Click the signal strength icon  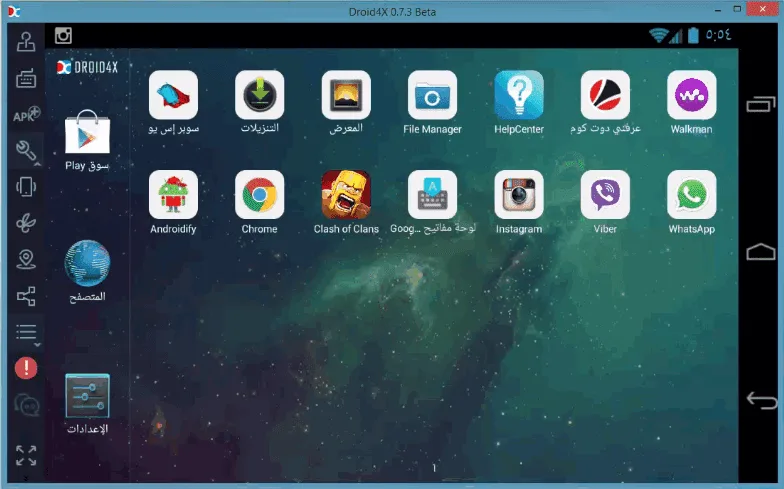[x=676, y=36]
